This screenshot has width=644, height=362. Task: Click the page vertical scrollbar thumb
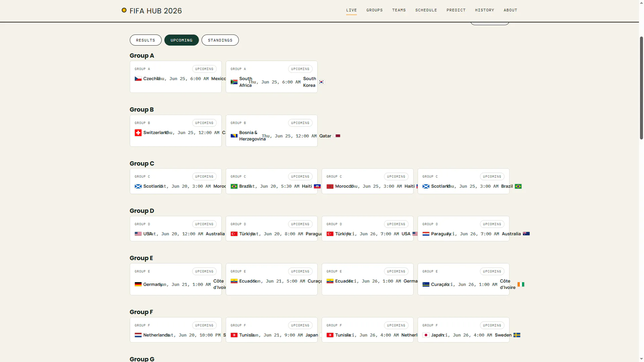(641, 88)
